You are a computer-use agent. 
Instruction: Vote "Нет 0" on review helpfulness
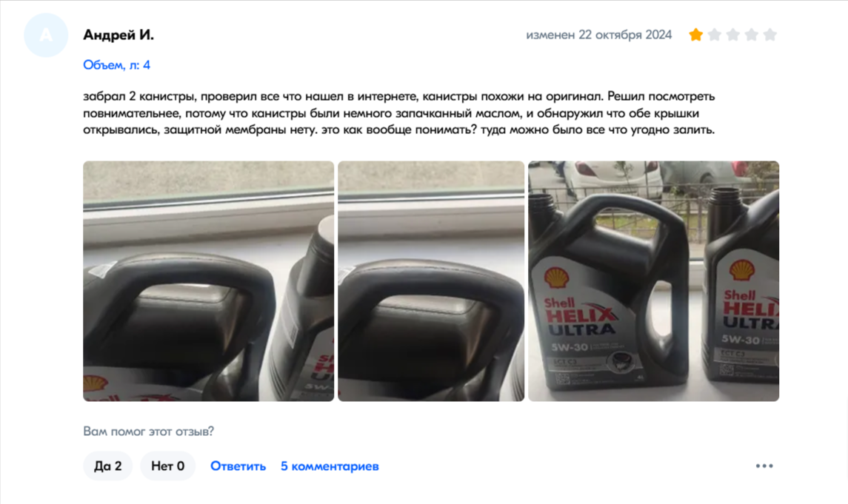167,466
